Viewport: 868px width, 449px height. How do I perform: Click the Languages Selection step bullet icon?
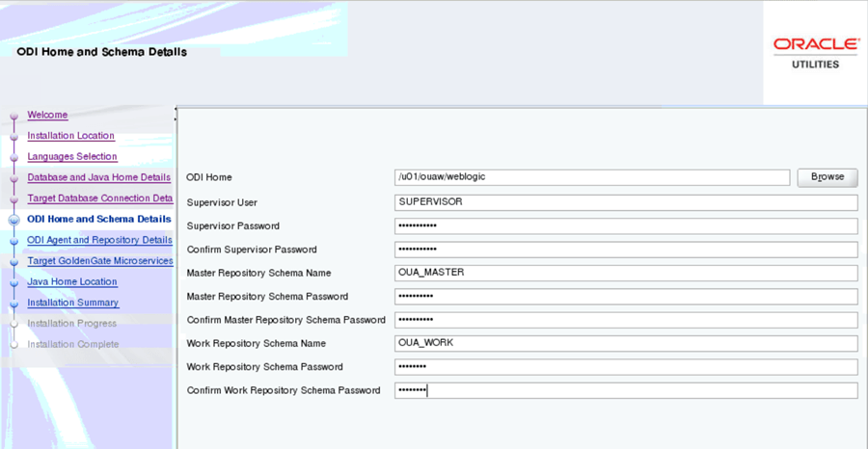click(14, 158)
